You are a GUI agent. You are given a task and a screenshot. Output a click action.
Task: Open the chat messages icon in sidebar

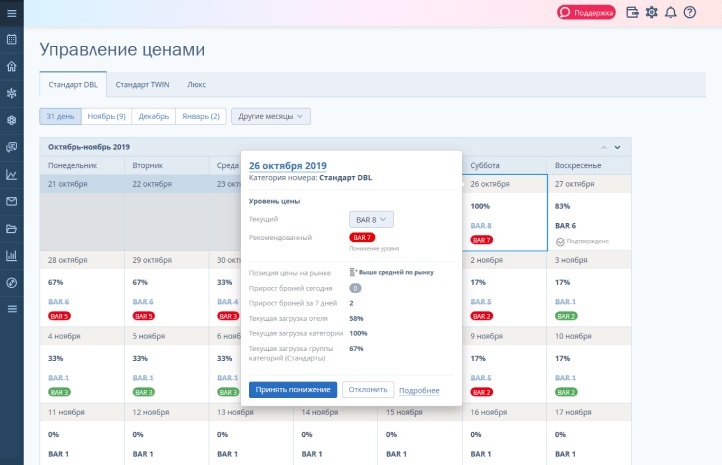point(12,147)
